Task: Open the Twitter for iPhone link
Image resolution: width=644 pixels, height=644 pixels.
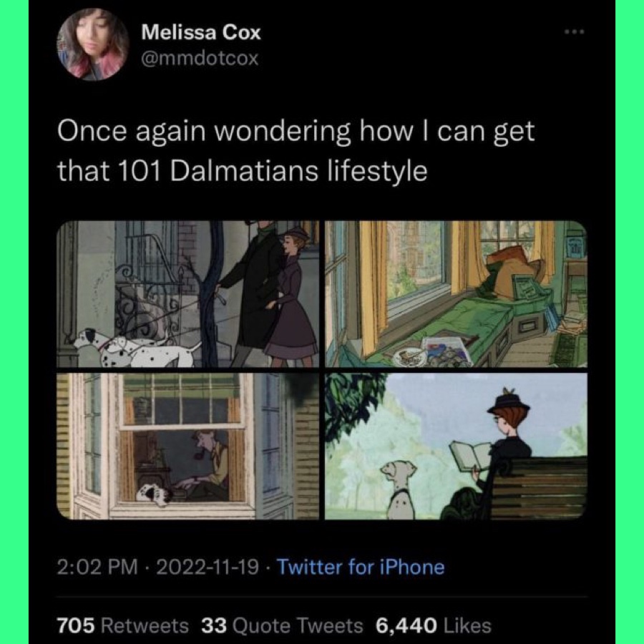Action: point(361,567)
